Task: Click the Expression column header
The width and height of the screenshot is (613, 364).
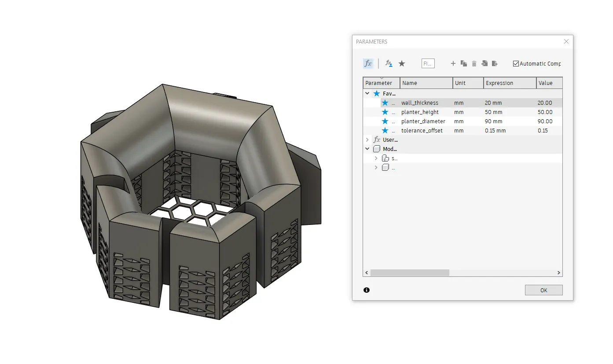Action: tap(510, 83)
